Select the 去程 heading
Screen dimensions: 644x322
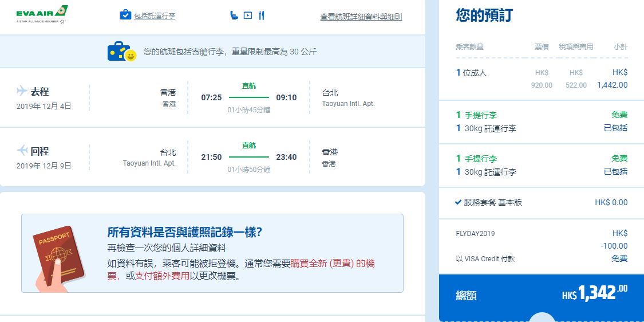coord(39,91)
